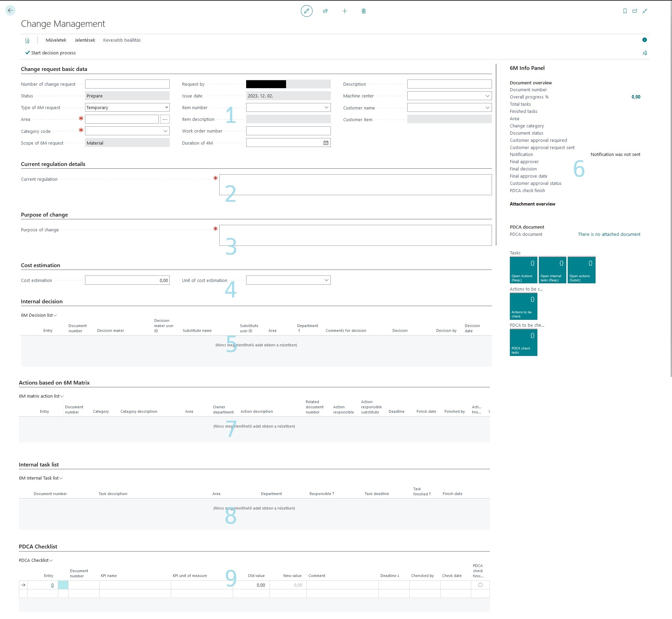The height and width of the screenshot is (619, 672).
Task: Click the edit pencil icon
Action: [306, 11]
